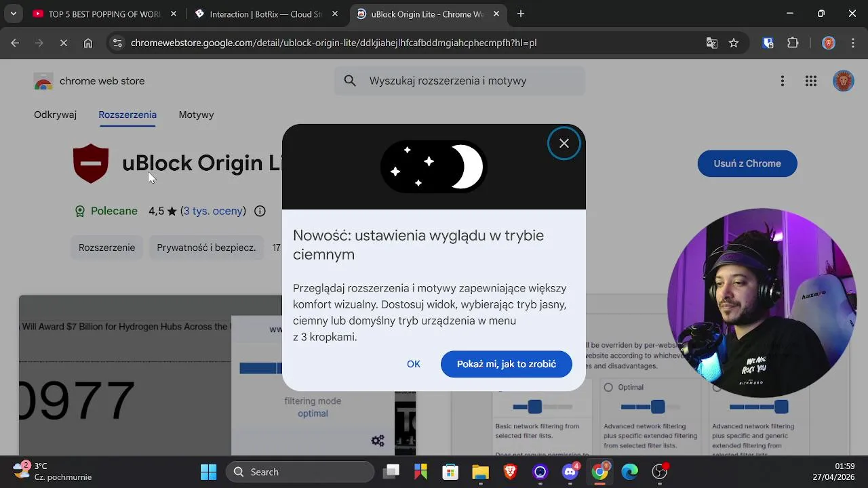Open Brave browser from taskbar
This screenshot has width=868, height=488.
(x=510, y=472)
